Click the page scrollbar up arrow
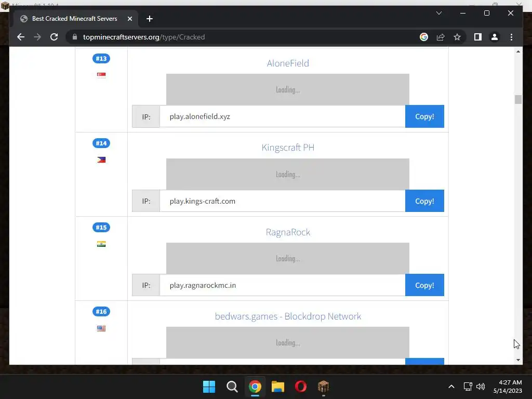This screenshot has height=399, width=532. (x=518, y=51)
